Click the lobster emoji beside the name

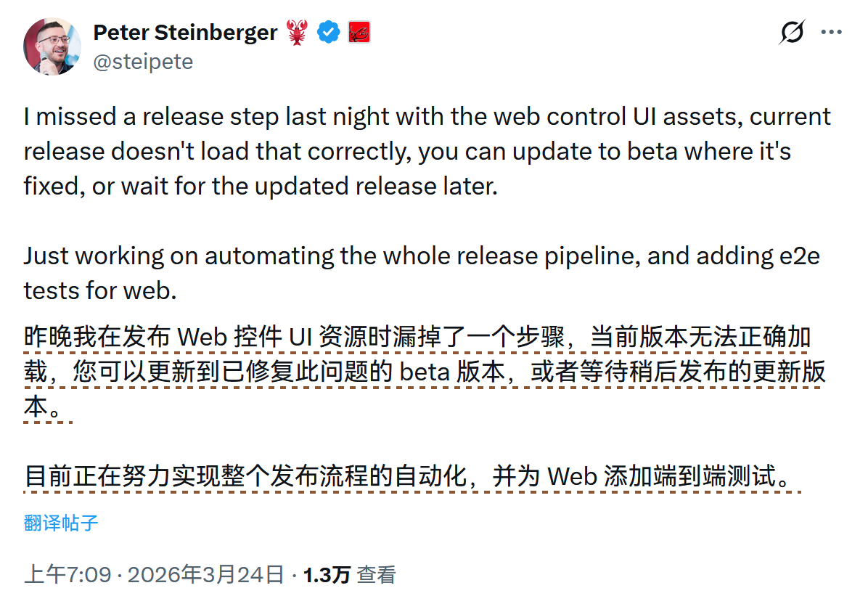point(297,32)
